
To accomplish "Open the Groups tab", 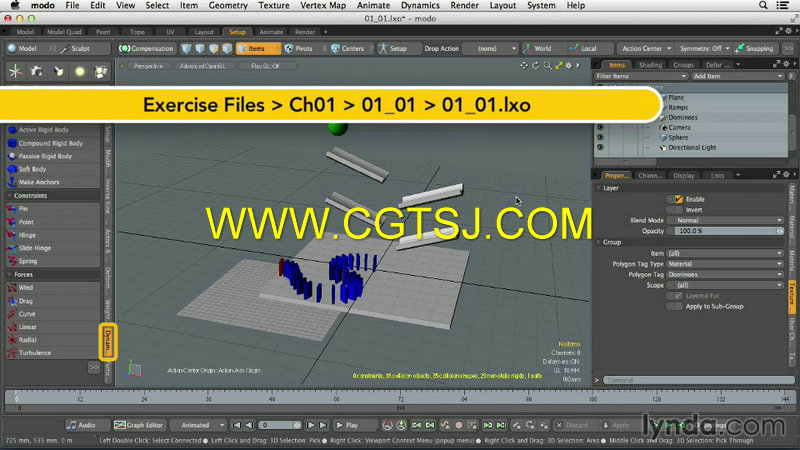I will point(683,65).
